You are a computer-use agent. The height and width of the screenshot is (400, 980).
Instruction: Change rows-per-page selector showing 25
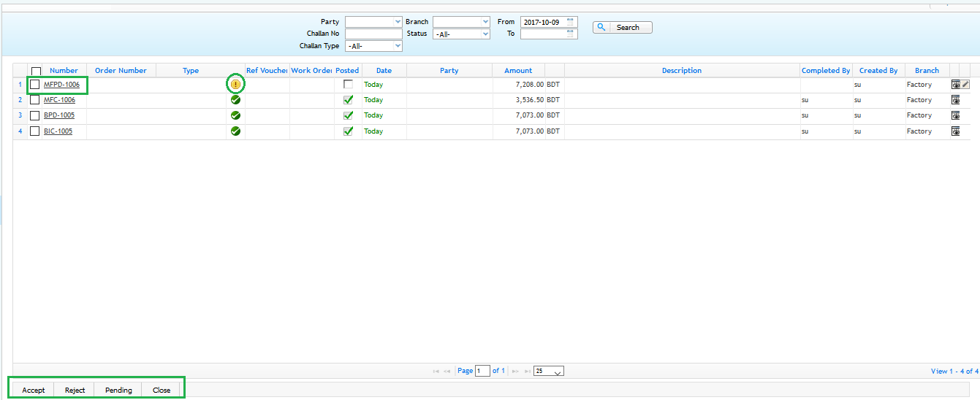point(548,372)
